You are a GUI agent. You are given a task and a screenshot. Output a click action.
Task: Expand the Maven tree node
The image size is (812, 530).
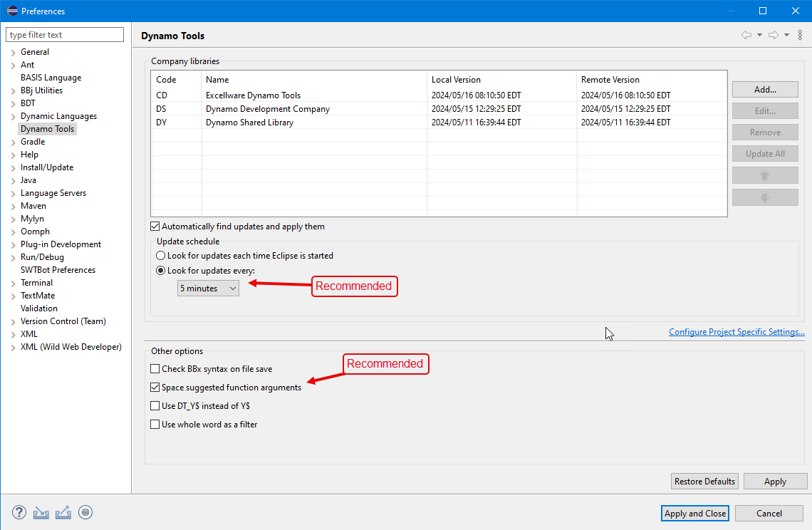coord(13,206)
